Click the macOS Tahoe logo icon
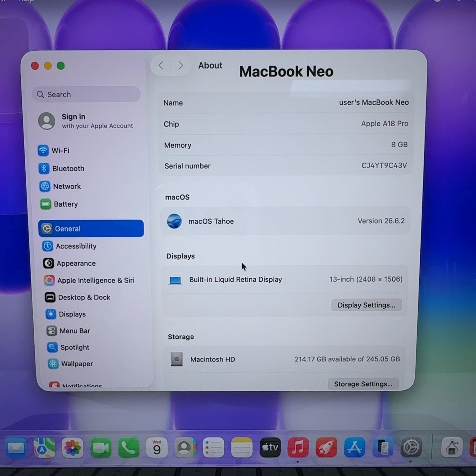 click(x=174, y=221)
